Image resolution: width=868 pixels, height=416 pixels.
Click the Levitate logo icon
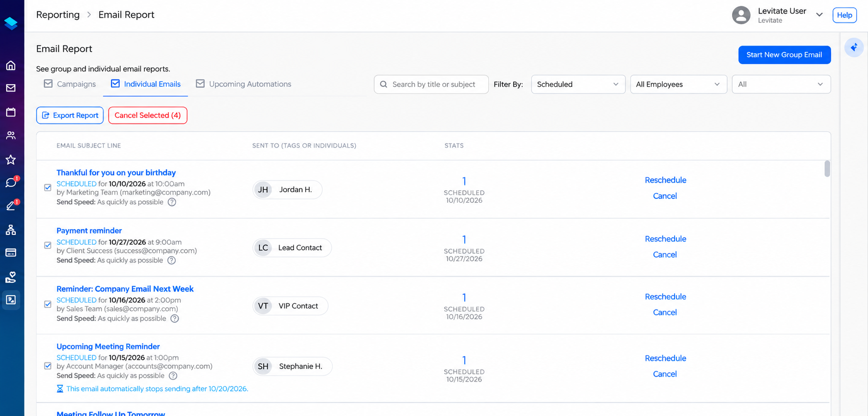(11, 23)
